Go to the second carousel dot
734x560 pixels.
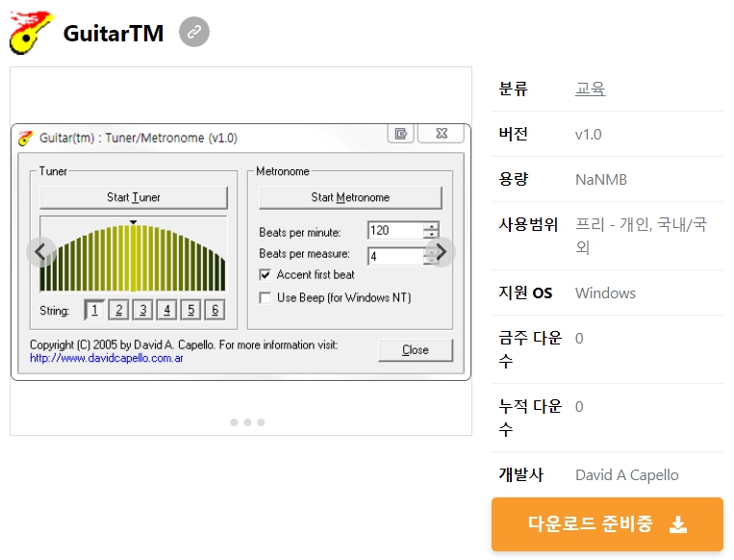point(247,422)
